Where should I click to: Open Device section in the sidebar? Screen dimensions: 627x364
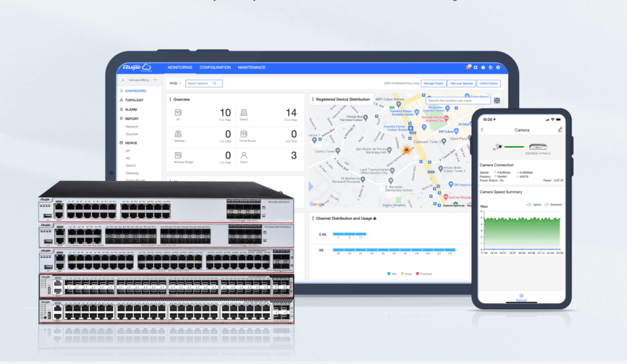pyautogui.click(x=131, y=143)
